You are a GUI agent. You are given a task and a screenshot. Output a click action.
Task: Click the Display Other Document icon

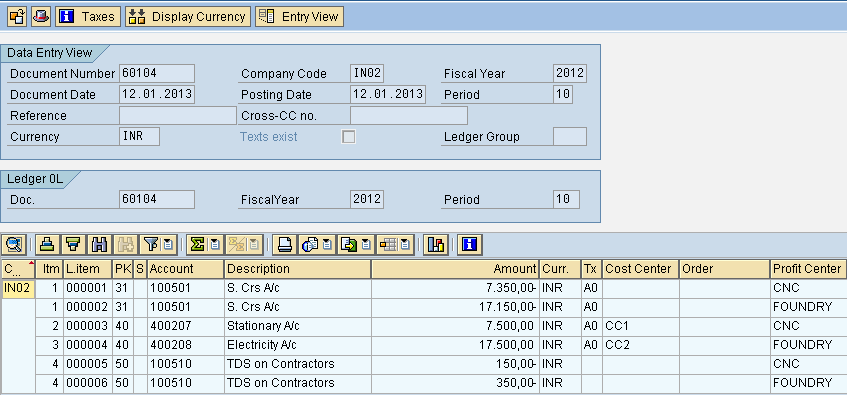[17, 16]
